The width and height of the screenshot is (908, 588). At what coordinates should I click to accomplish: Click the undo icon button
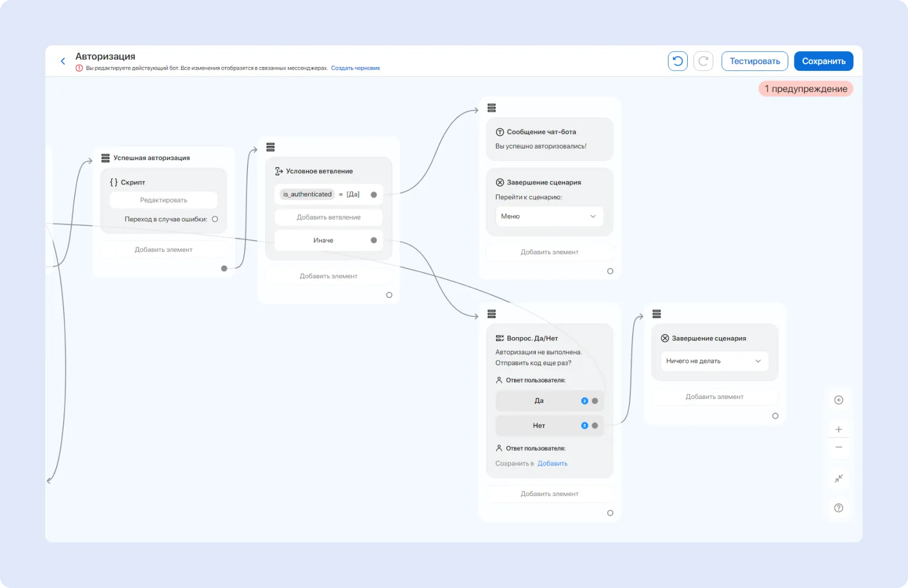pos(678,61)
